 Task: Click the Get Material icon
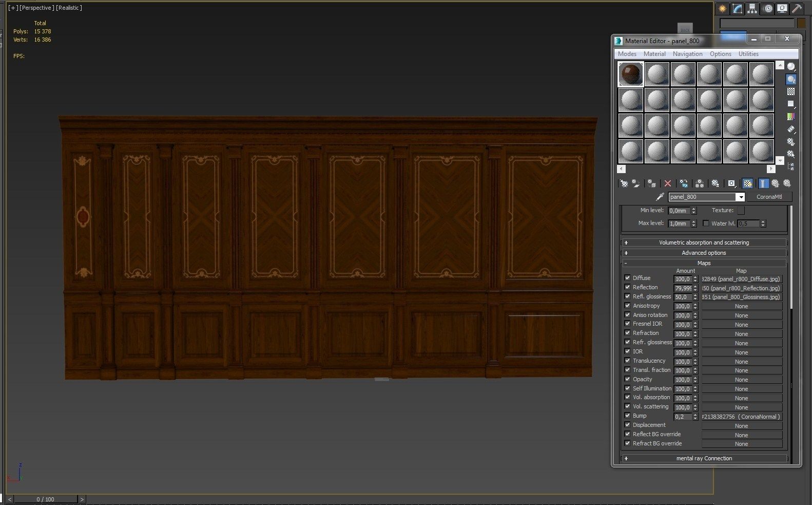pos(624,183)
